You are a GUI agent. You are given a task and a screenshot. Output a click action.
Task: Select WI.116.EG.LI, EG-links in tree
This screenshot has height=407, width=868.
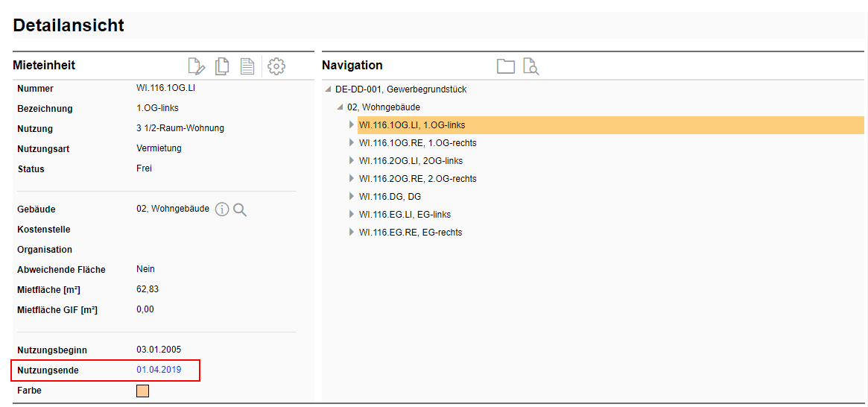coord(405,215)
